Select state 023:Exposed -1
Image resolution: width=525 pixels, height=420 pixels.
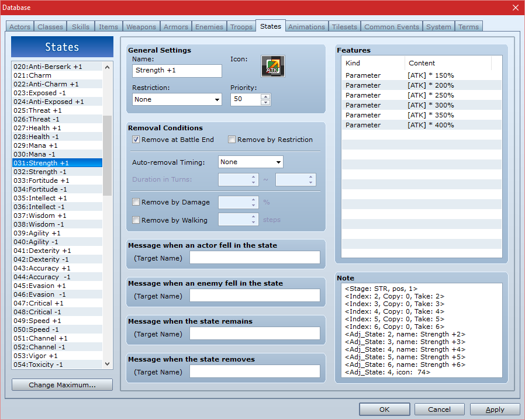pyautogui.click(x=57, y=93)
